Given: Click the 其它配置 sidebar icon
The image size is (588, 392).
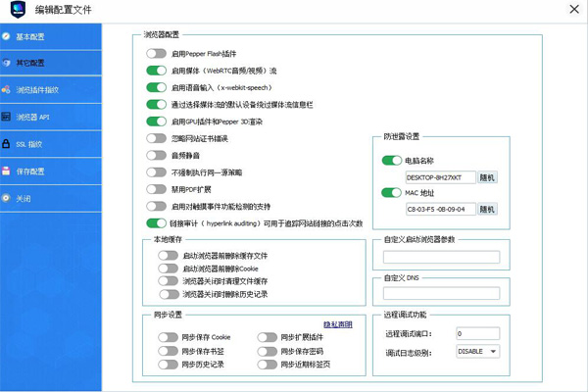Looking at the screenshot, I should pyautogui.click(x=7, y=63).
